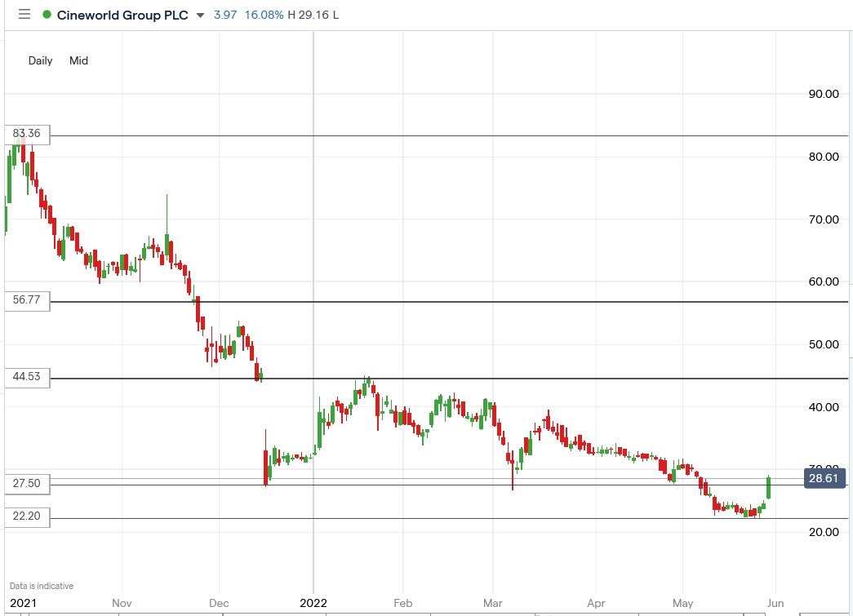The height and width of the screenshot is (616, 853).
Task: Click the tall green candle near June
Action: click(768, 485)
